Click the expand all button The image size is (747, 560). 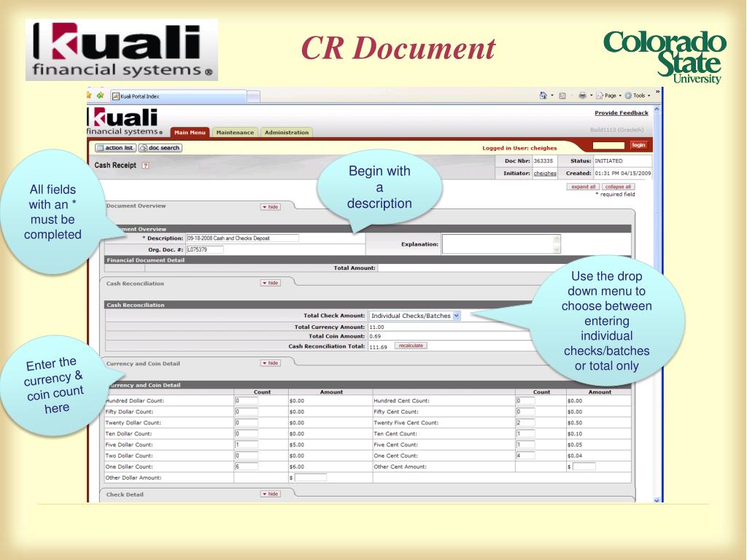pos(583,187)
